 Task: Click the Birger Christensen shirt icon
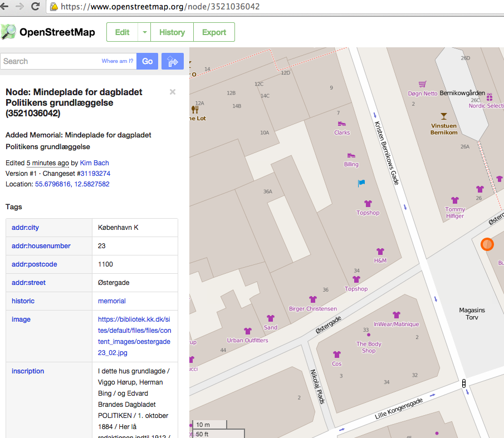[x=313, y=299]
